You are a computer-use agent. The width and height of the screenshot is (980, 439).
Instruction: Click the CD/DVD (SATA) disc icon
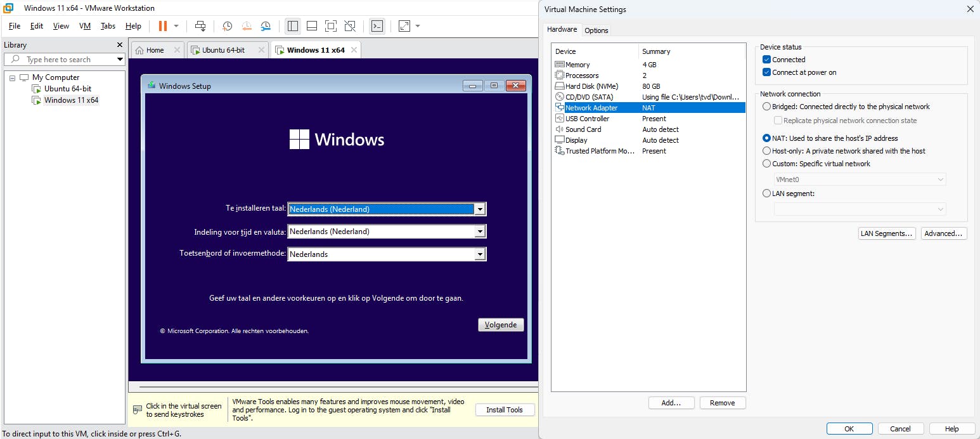pos(559,97)
